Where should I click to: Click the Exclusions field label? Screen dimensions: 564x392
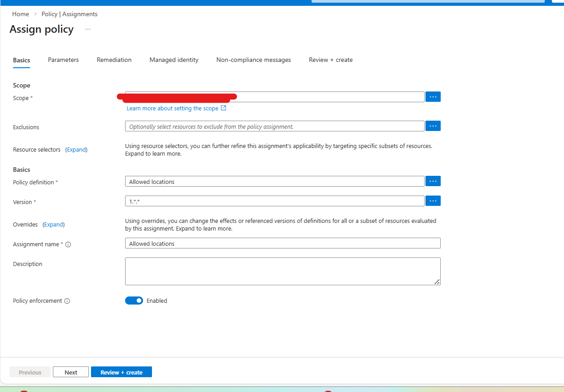26,127
